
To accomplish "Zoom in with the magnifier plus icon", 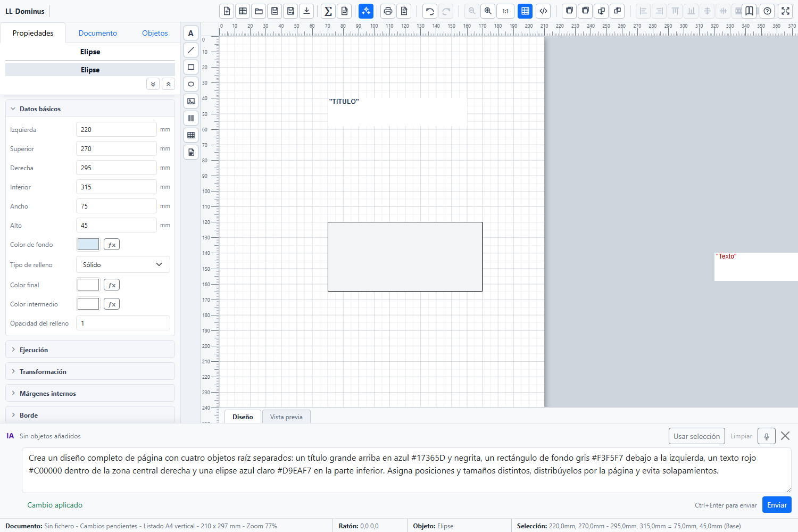I will click(488, 11).
